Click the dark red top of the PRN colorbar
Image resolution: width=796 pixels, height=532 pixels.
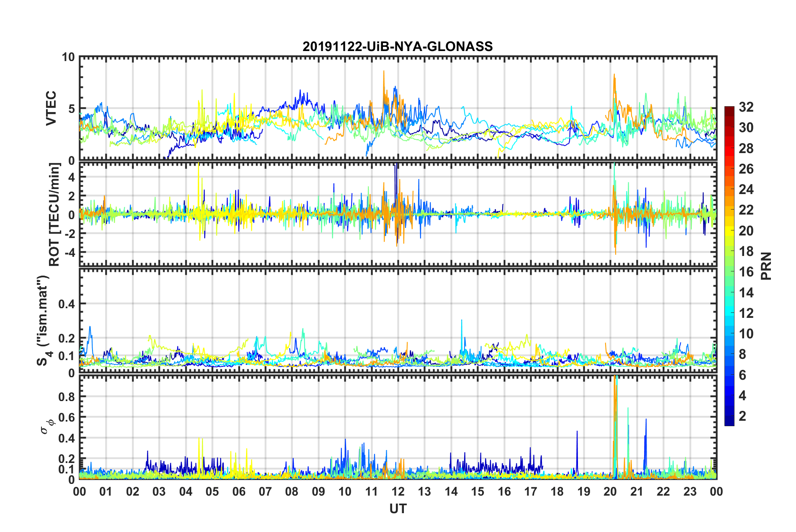click(x=729, y=110)
